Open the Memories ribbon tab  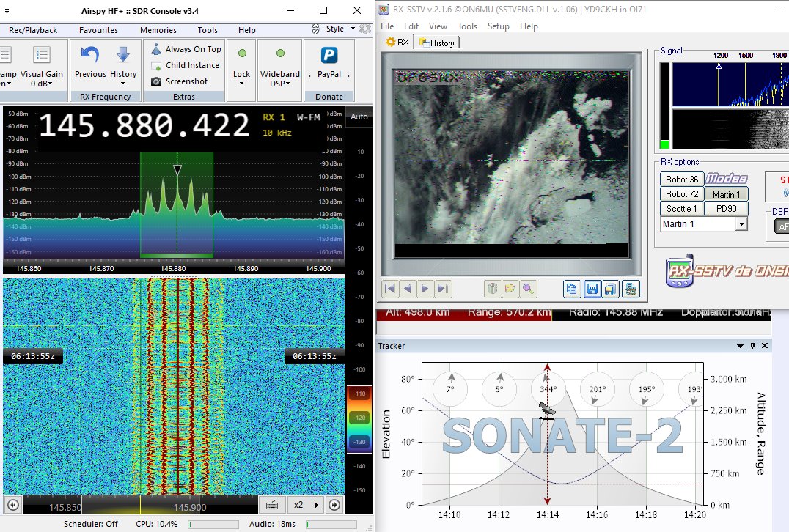(x=158, y=30)
